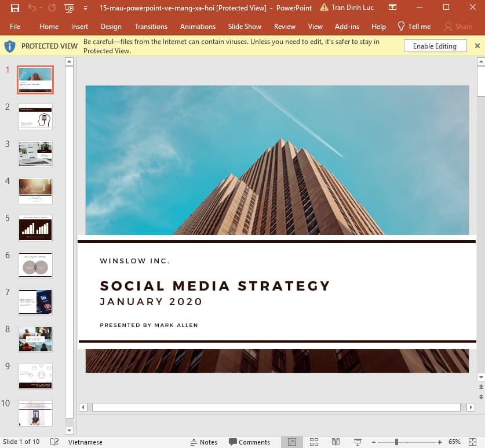This screenshot has height=448, width=485.
Task: Start Slide Show from the status bar icon
Action: pyautogui.click(x=358, y=442)
